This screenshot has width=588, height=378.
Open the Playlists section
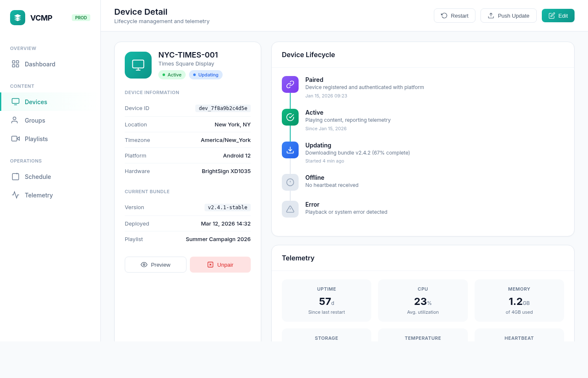[x=36, y=139]
